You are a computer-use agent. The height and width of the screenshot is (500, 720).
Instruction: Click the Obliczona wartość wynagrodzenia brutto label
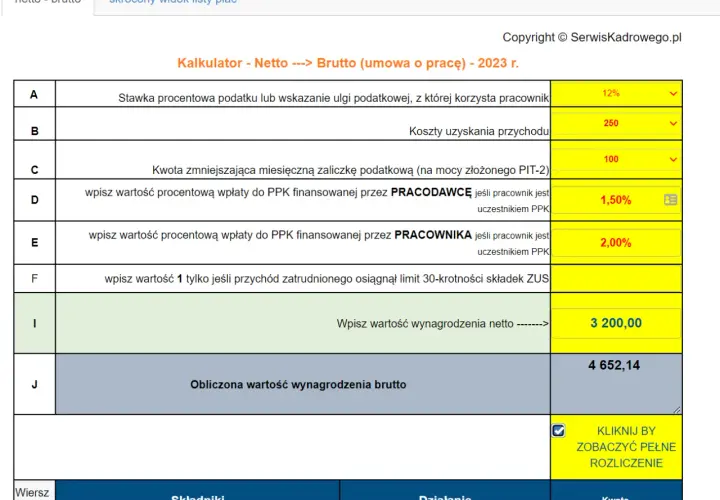pyautogui.click(x=298, y=384)
